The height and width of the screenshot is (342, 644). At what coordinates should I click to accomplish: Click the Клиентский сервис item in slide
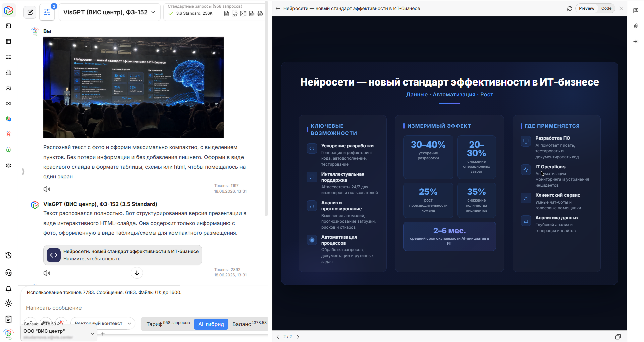557,201
